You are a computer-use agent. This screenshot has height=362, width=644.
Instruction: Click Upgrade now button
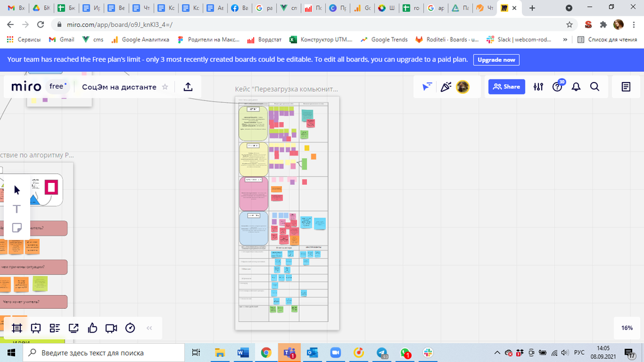coord(496,60)
